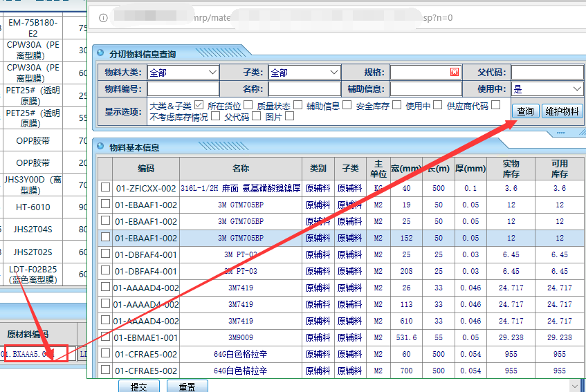Click the 物料基本信息 panel header icon
The height and width of the screenshot is (392, 586).
(101, 147)
